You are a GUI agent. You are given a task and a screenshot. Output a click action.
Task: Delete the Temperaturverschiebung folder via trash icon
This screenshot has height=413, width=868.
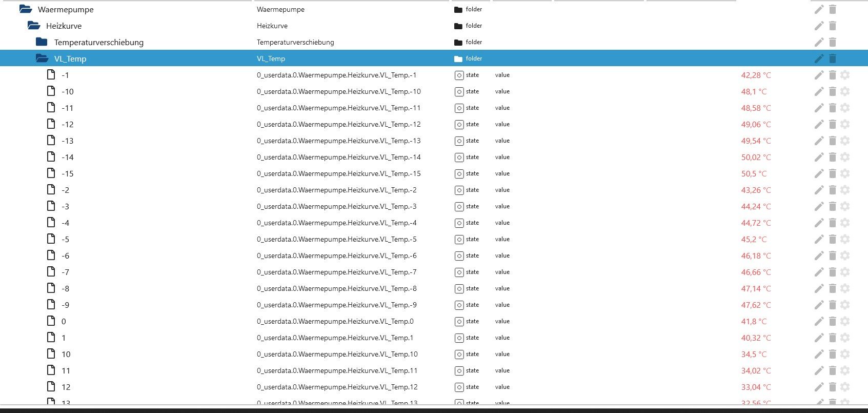833,42
